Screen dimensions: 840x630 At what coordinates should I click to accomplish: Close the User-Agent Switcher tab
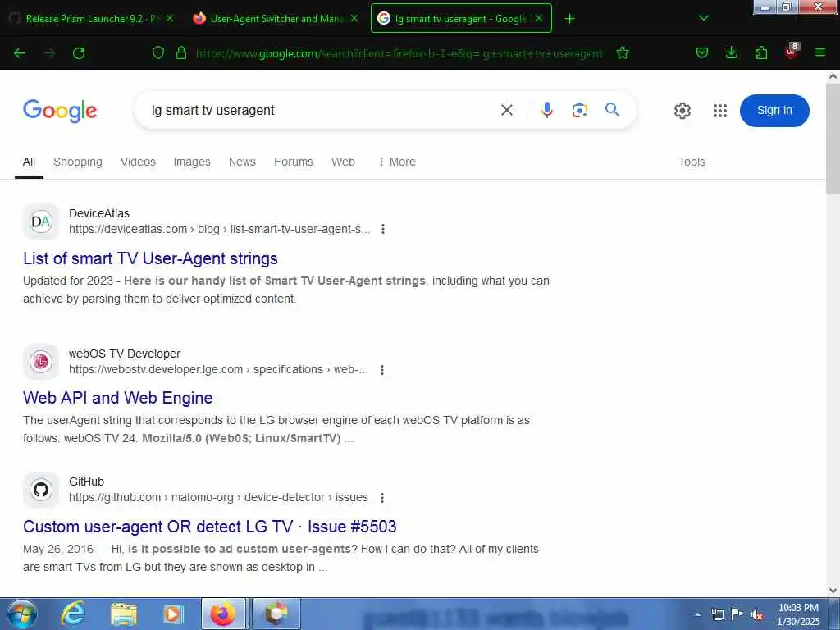(354, 18)
